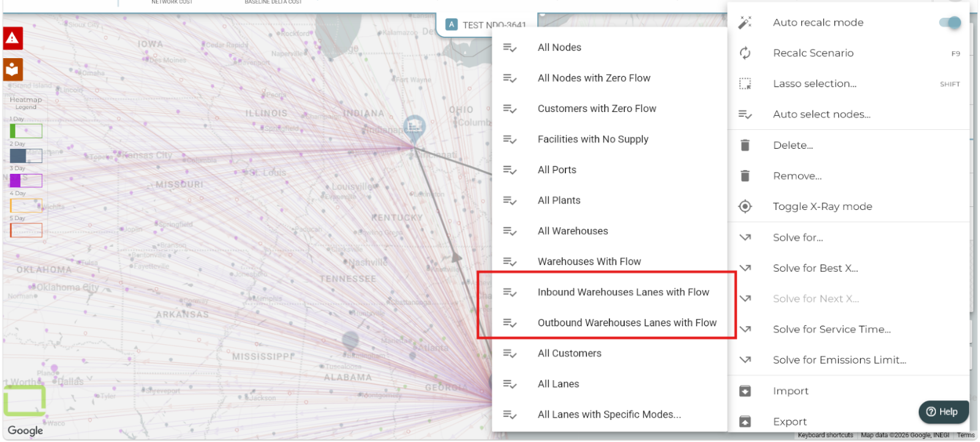The width and height of the screenshot is (980, 442).
Task: Click the magic wand Auto recalc icon
Action: click(x=745, y=23)
